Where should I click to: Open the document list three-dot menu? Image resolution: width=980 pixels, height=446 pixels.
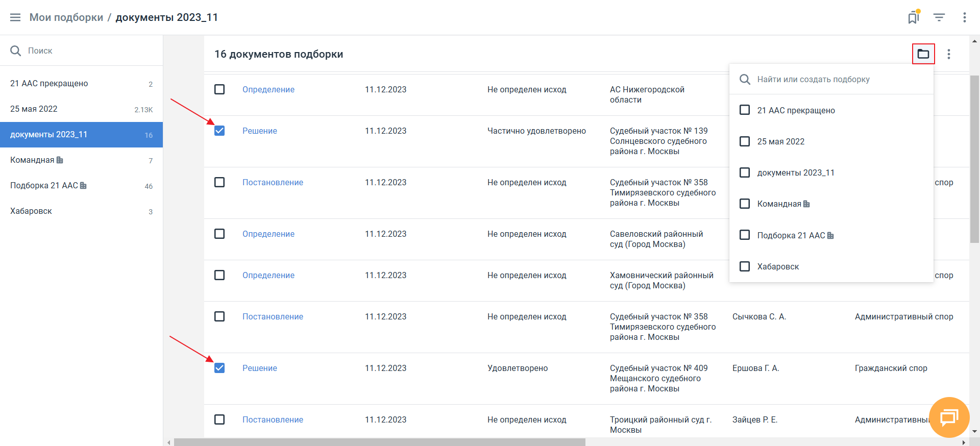[949, 54]
